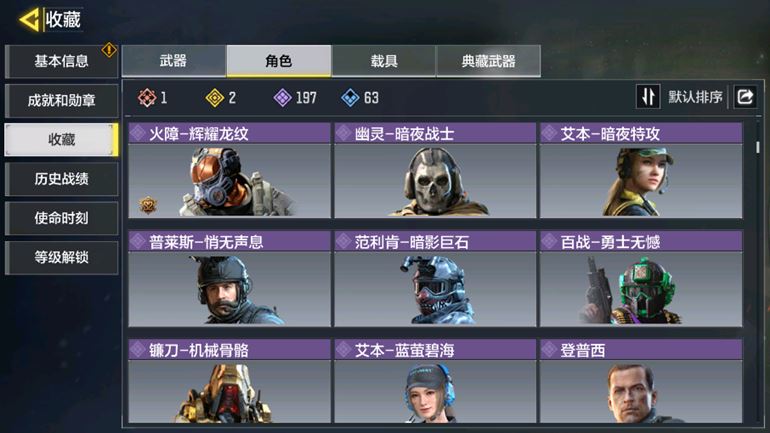
Task: Click the purple epic rarity icon
Action: (282, 98)
